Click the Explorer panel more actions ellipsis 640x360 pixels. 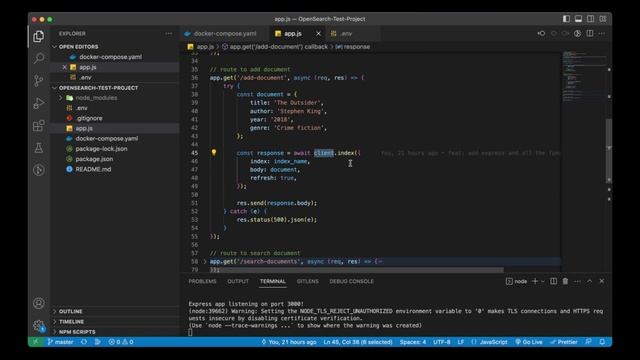169,33
